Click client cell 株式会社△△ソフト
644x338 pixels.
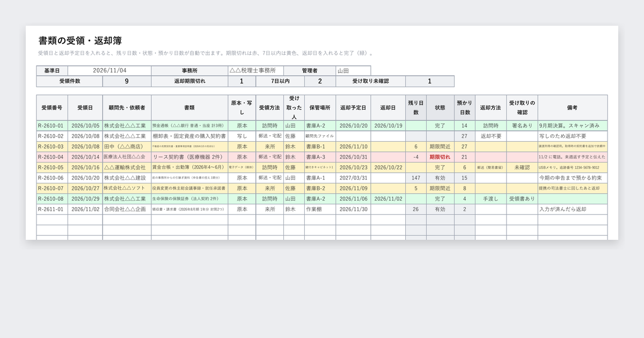click(x=127, y=188)
